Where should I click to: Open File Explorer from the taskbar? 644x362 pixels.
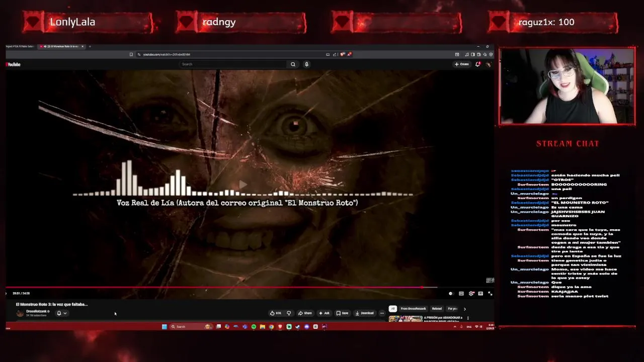(x=262, y=327)
